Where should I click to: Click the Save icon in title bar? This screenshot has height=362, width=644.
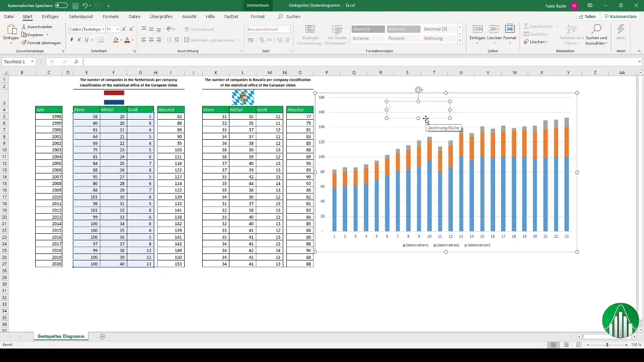(75, 6)
